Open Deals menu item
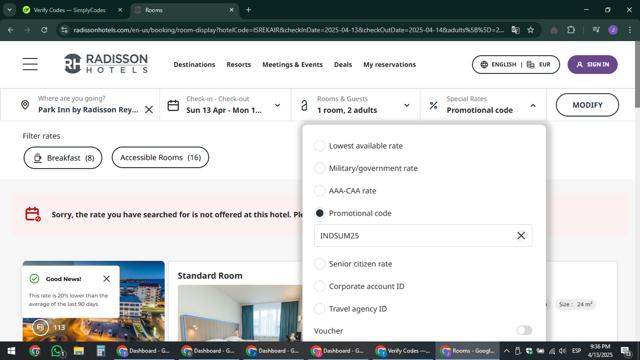The image size is (640, 360). click(x=343, y=64)
